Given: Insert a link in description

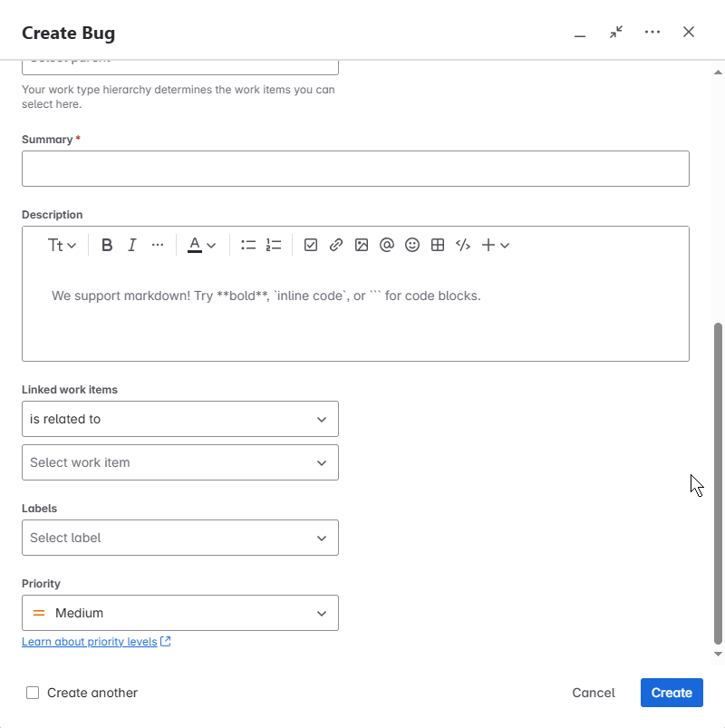Looking at the screenshot, I should pos(336,245).
